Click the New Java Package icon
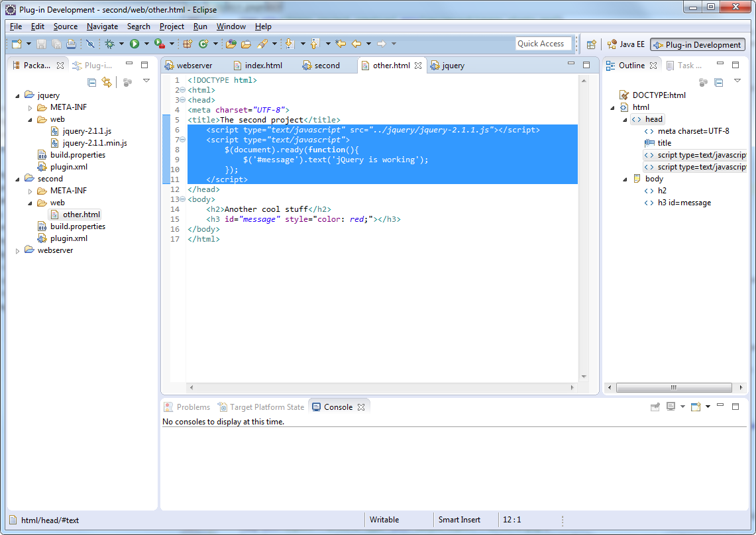 click(x=188, y=44)
